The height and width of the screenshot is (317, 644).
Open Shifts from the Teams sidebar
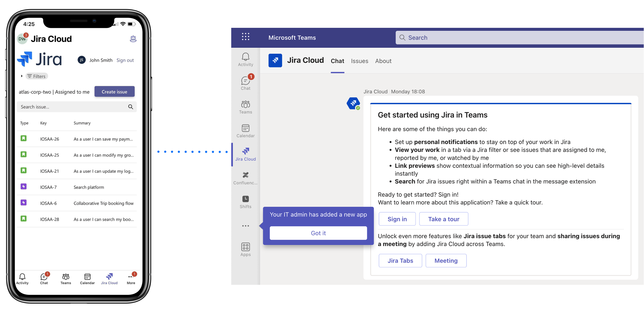pyautogui.click(x=245, y=201)
